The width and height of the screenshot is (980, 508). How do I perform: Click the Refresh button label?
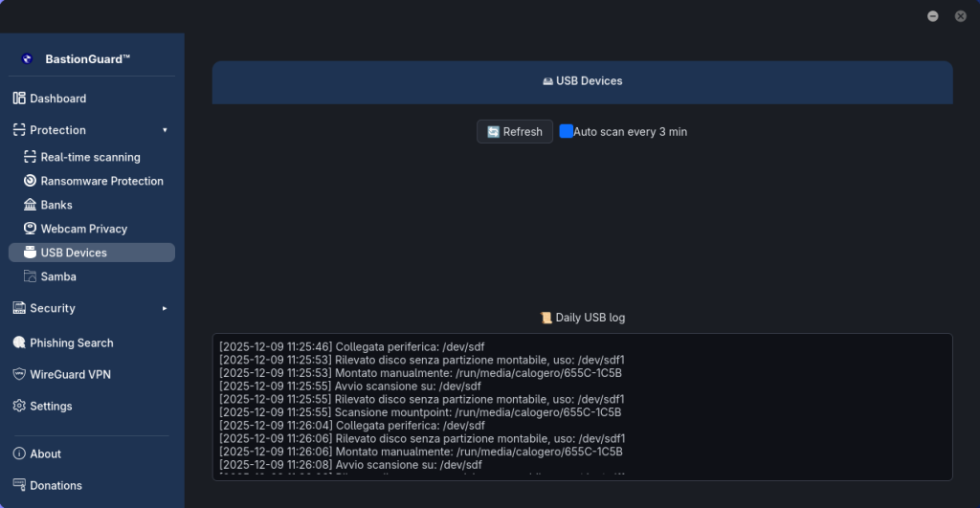coord(523,132)
